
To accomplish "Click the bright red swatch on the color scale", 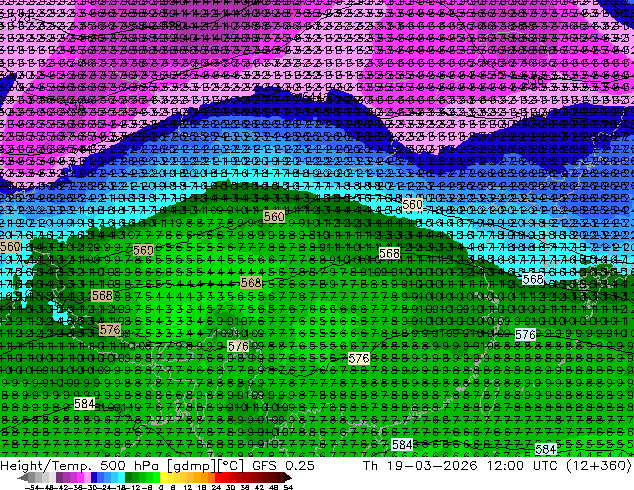I will [218, 477].
